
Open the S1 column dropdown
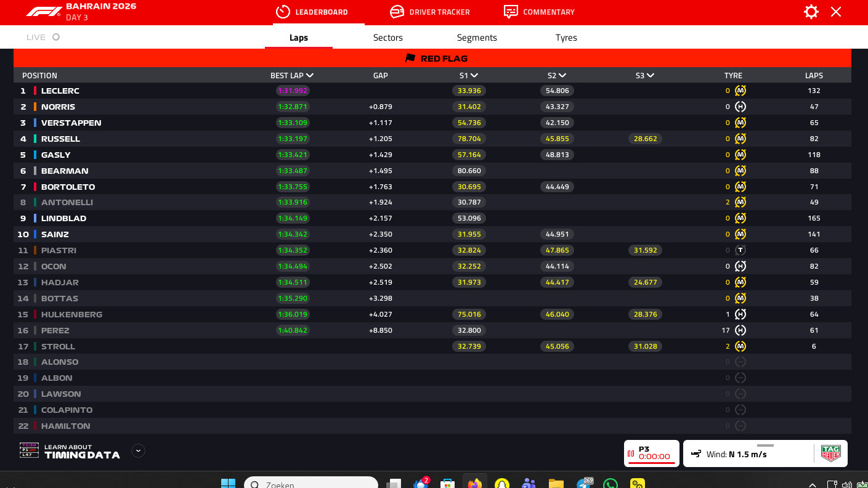pos(474,75)
